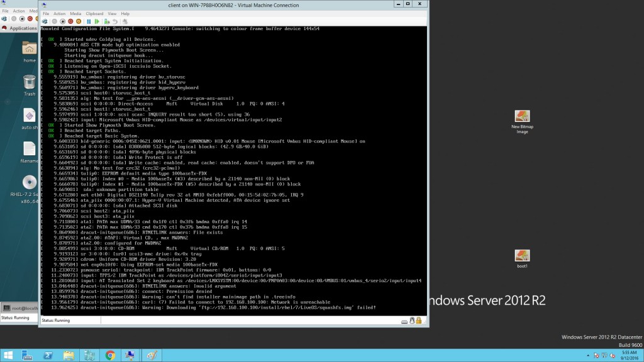Screen dimensions: 644x362
Task: Click 'Status: Running' in background VM window
Action: point(15,317)
